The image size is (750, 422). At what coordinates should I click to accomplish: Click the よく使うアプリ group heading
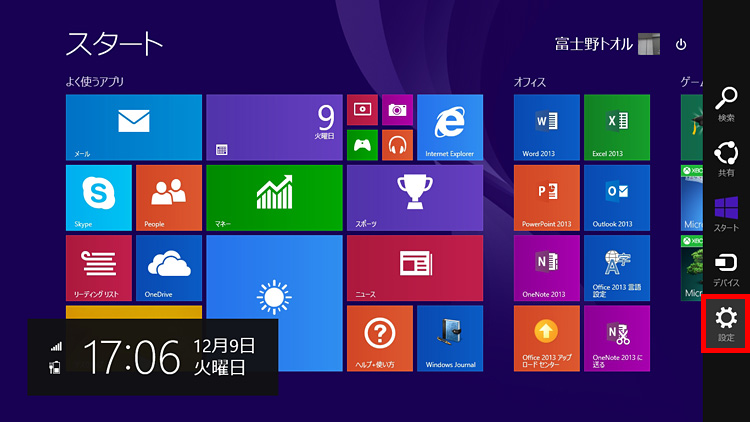(95, 82)
